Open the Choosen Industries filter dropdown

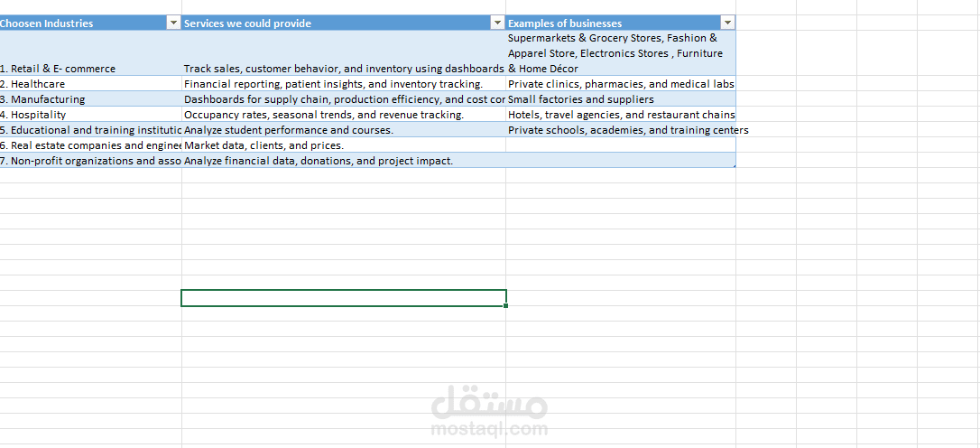174,23
